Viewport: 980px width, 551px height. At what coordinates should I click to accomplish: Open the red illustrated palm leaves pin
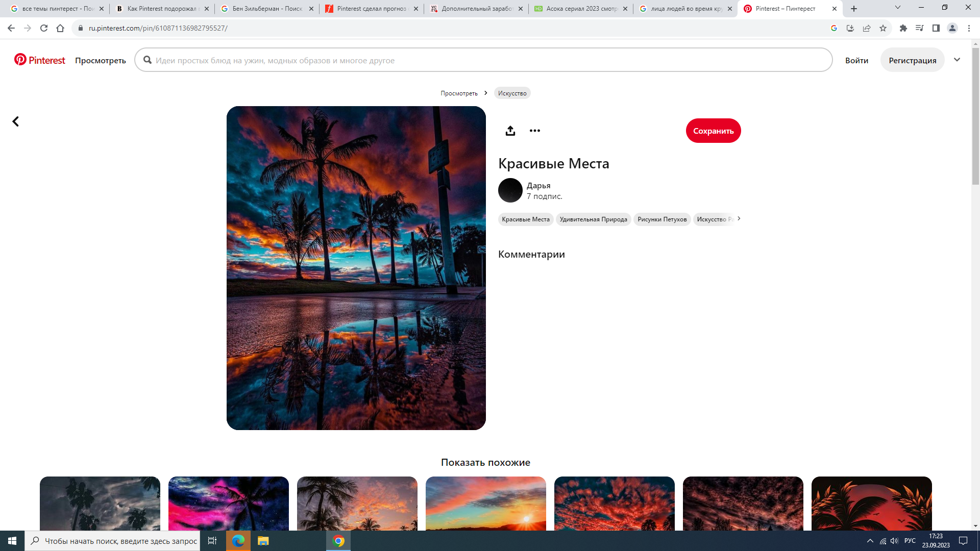[871, 504]
